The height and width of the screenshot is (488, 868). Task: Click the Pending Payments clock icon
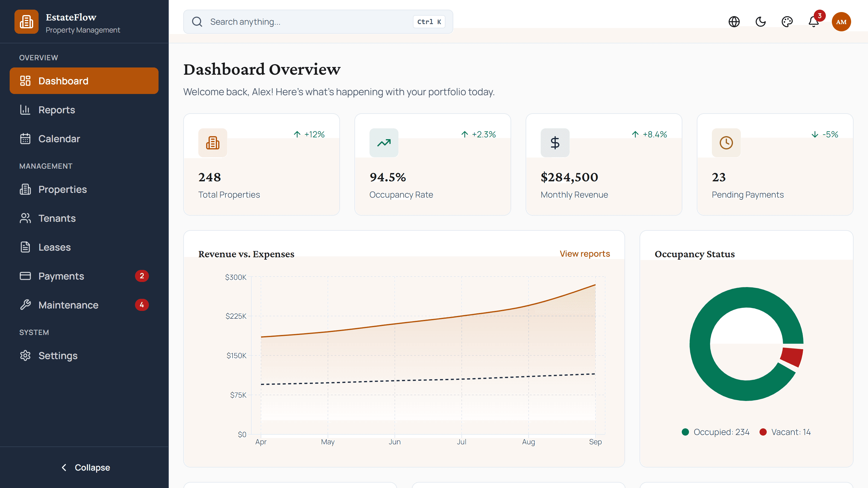coord(726,143)
